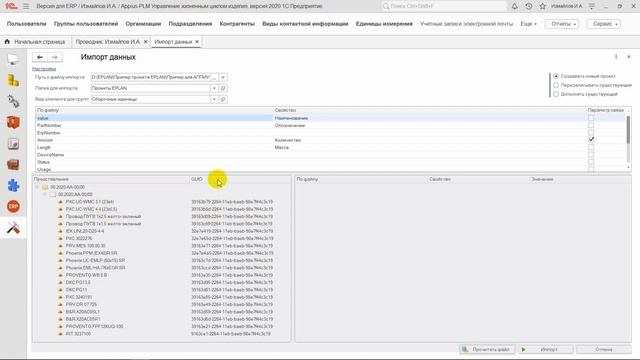Open selected Сборочные единицы item
This screenshot has width=640, height=360.
(x=223, y=99)
